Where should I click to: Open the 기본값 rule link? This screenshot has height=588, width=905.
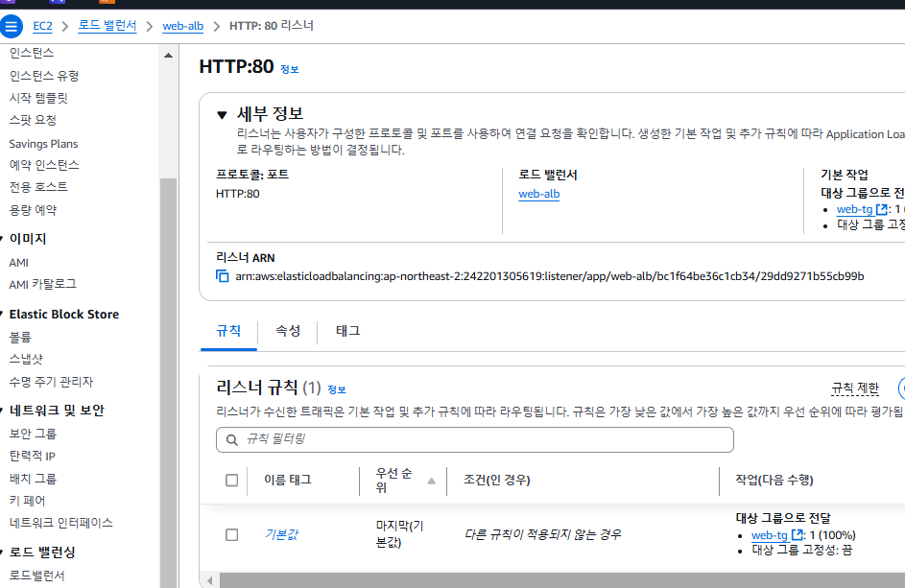[281, 534]
